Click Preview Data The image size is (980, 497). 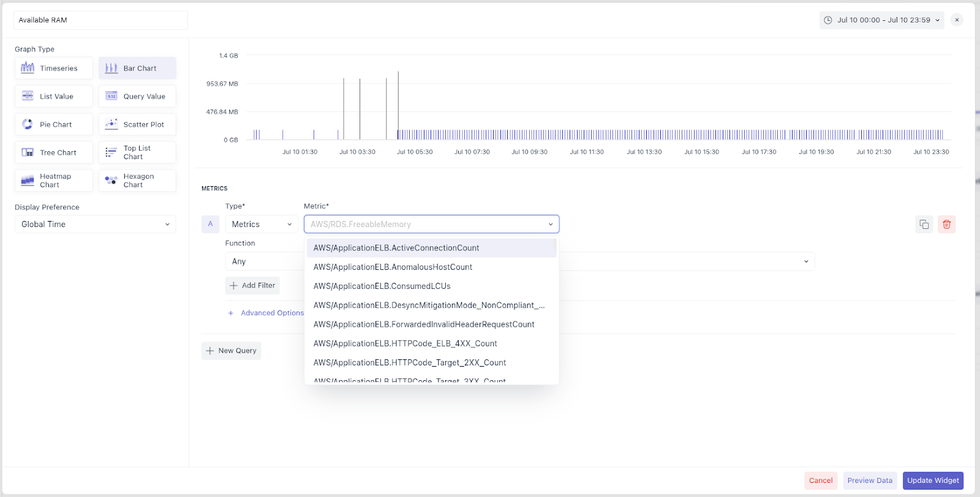(x=870, y=480)
